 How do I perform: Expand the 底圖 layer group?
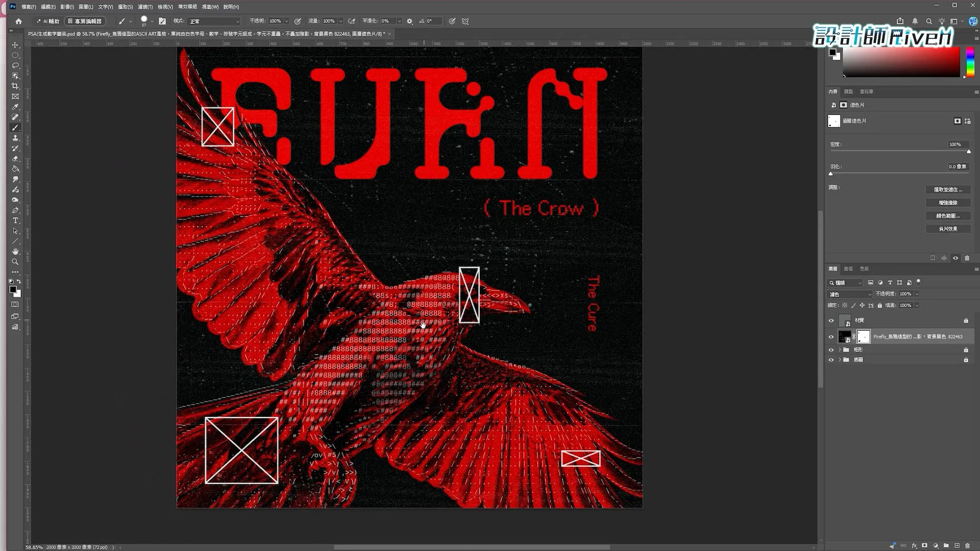840,360
